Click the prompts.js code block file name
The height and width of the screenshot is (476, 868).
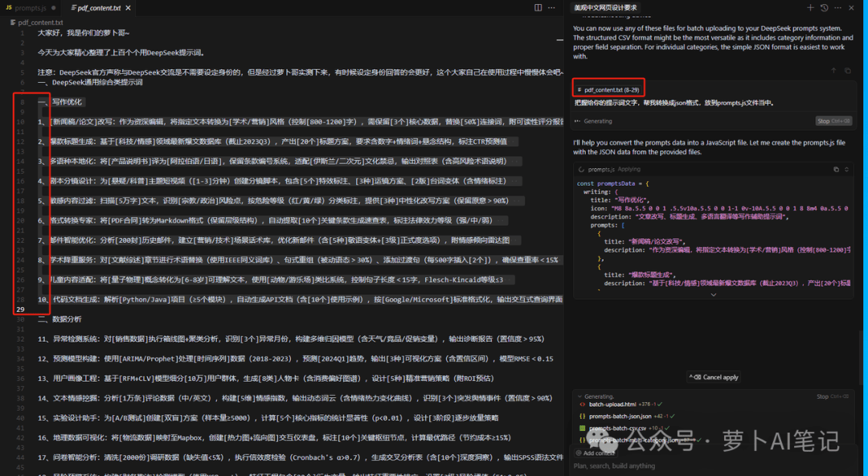[x=600, y=170]
